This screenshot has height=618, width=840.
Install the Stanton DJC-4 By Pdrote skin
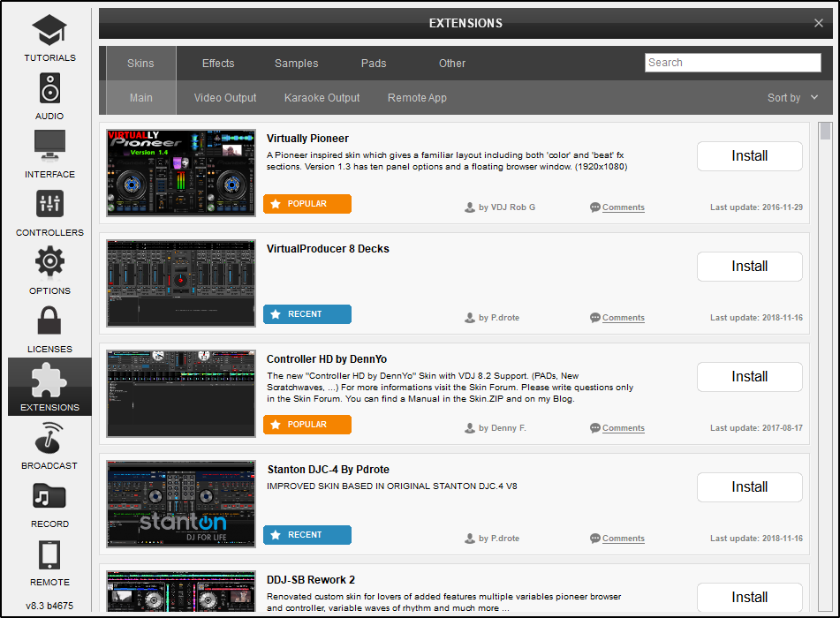pos(750,486)
